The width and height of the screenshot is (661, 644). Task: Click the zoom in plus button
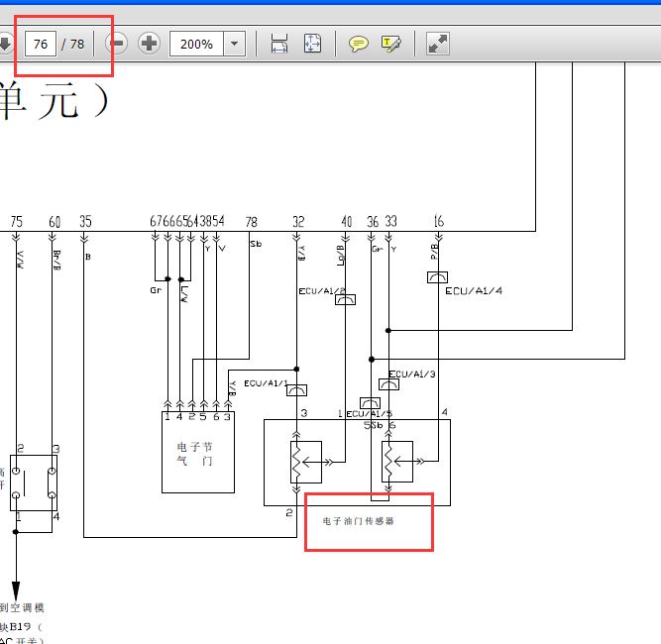149,44
